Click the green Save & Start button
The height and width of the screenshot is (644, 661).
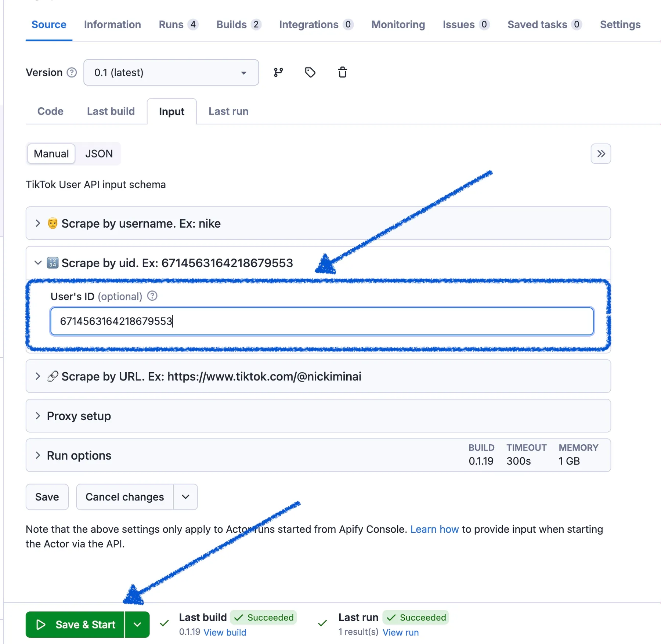[x=75, y=625]
